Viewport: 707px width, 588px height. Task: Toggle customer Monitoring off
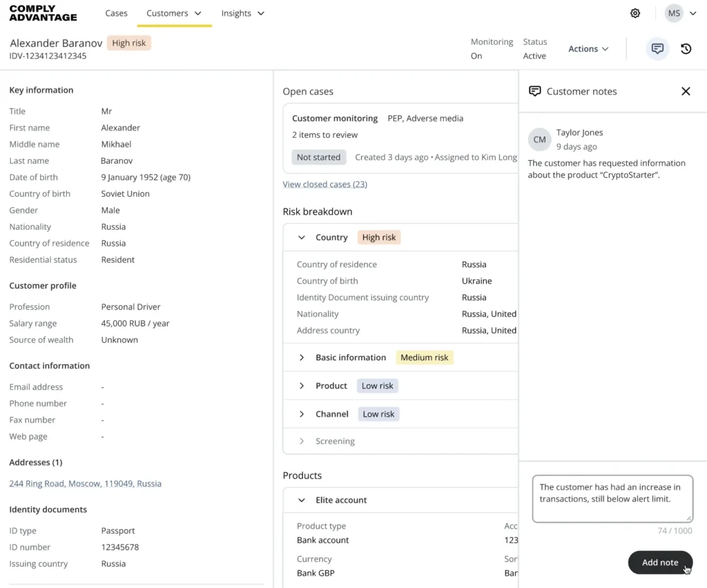point(476,55)
